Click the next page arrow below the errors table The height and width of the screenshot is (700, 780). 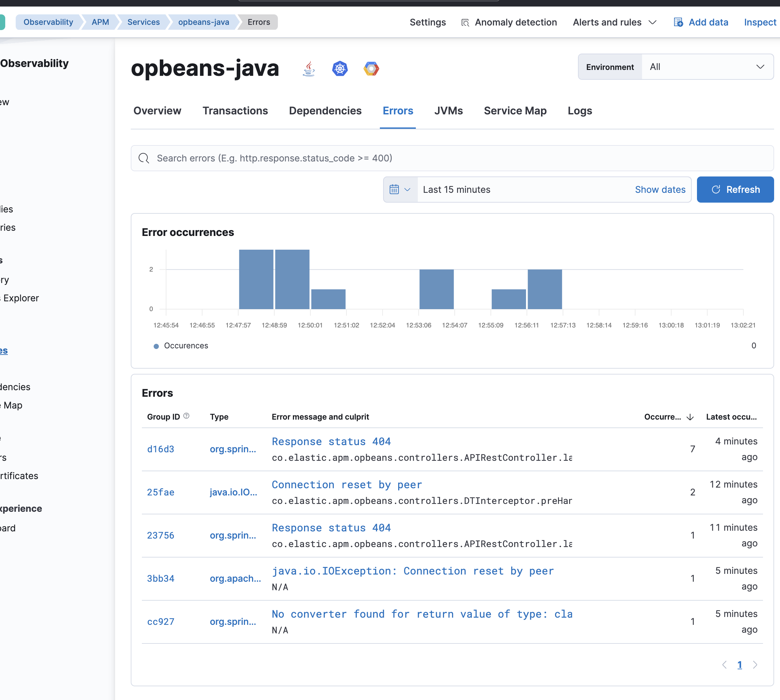(x=755, y=665)
